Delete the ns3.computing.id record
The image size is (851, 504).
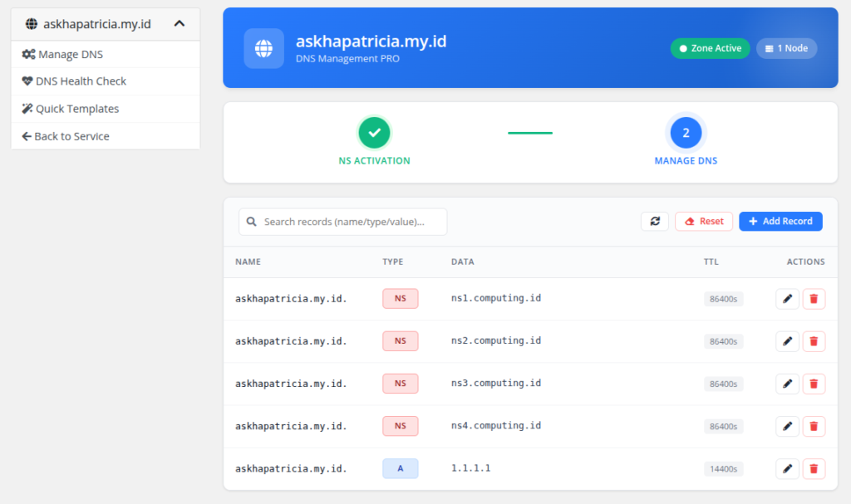click(x=814, y=384)
